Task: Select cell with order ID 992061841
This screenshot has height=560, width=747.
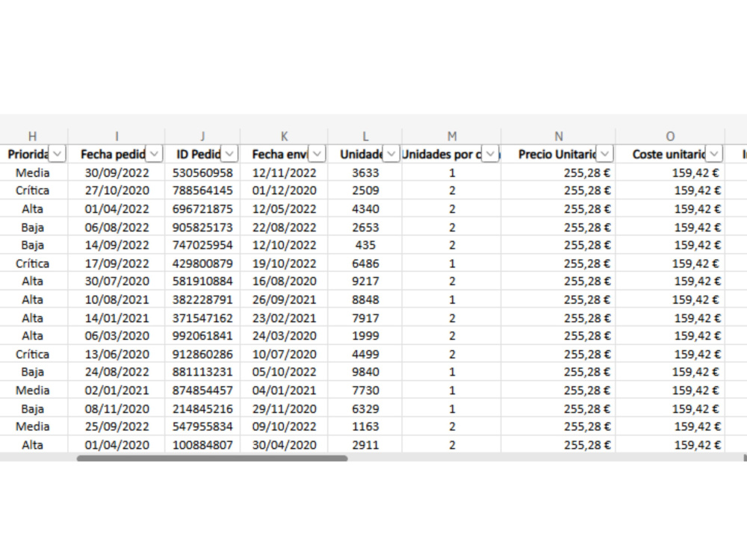Action: (202, 336)
